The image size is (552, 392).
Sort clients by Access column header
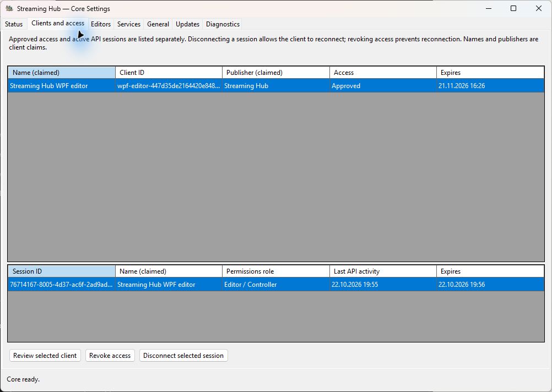point(383,73)
